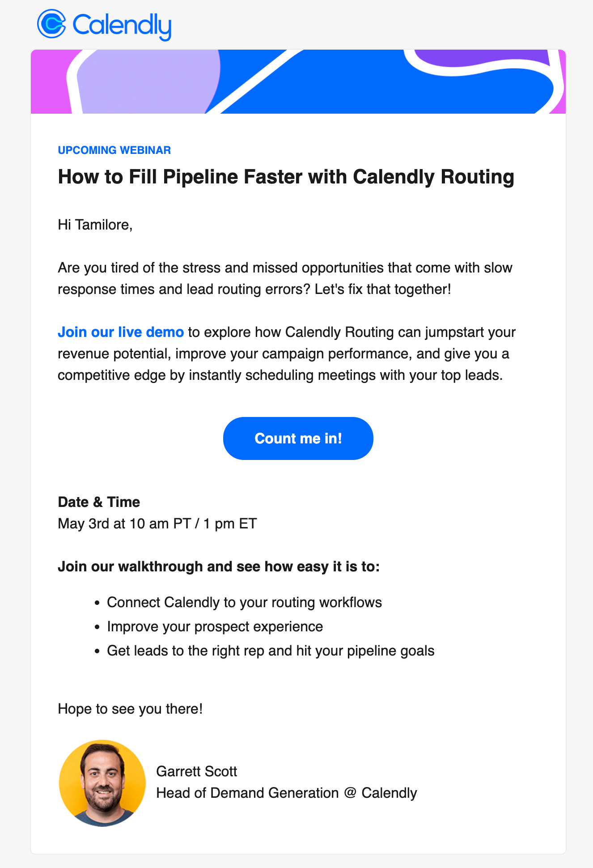Screen dimensions: 593x868
Task: Open the 'Join our live demo' link
Action: 121,332
